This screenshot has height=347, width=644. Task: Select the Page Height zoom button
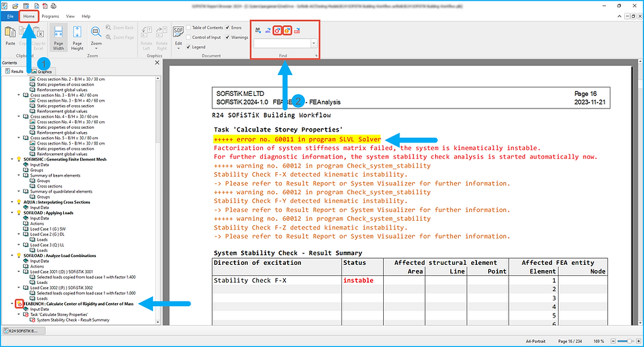click(x=78, y=37)
